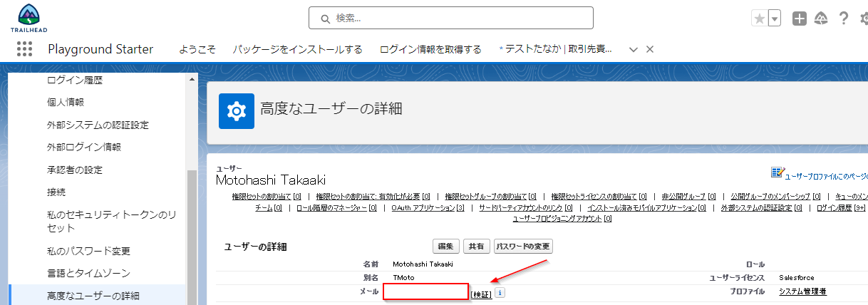Jump to OAuth アプリケーション [3] link

click(x=428, y=208)
